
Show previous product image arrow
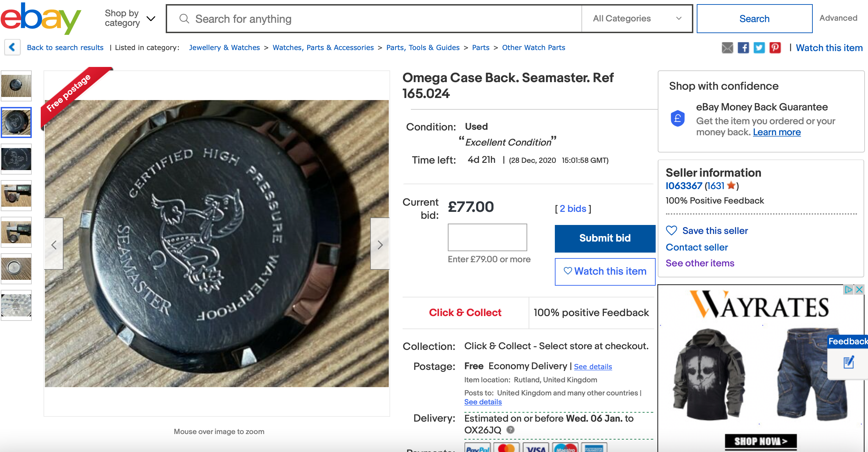click(54, 245)
